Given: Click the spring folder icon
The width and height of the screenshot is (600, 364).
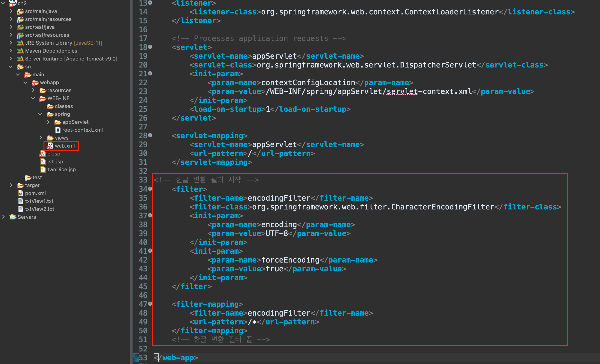Looking at the screenshot, I should click(50, 114).
